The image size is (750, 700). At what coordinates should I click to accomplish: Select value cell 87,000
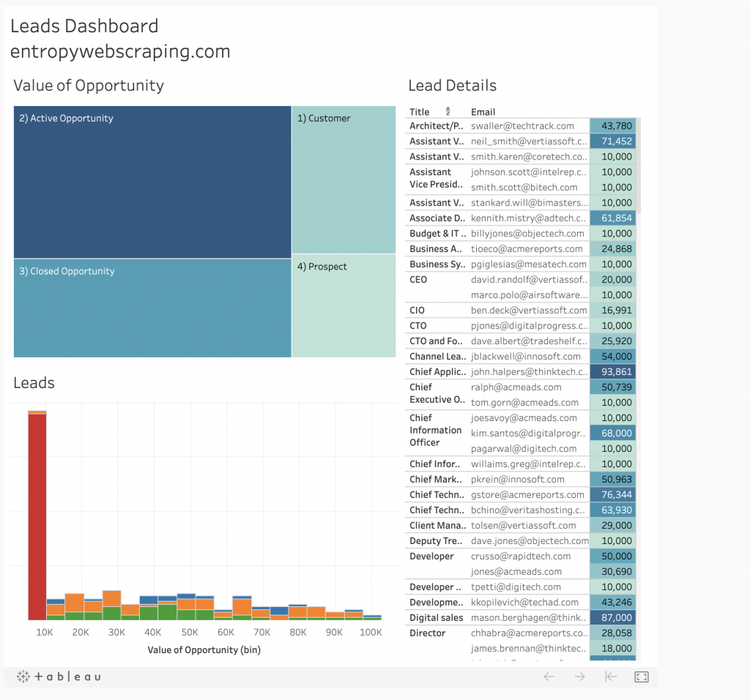(x=613, y=617)
